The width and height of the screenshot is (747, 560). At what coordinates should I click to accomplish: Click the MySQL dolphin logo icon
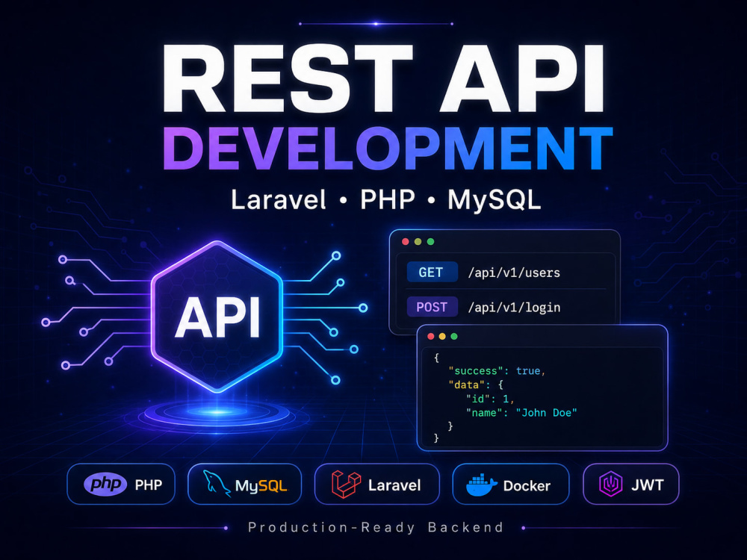(x=217, y=483)
